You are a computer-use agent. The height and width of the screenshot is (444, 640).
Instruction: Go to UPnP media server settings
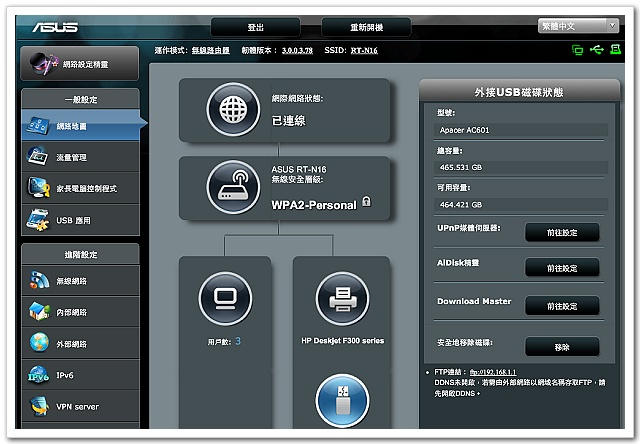click(x=562, y=232)
